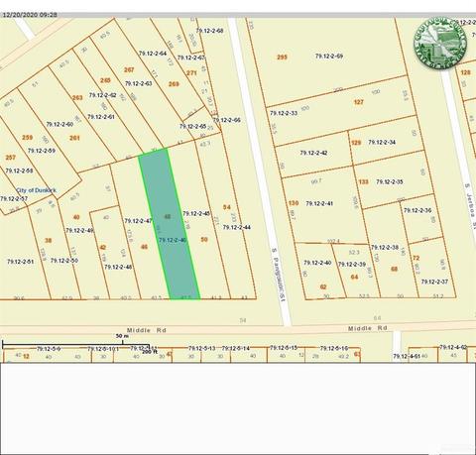Click parcel label 79.12-2-34
Viewport: 476px width, 455px height.
coord(382,142)
